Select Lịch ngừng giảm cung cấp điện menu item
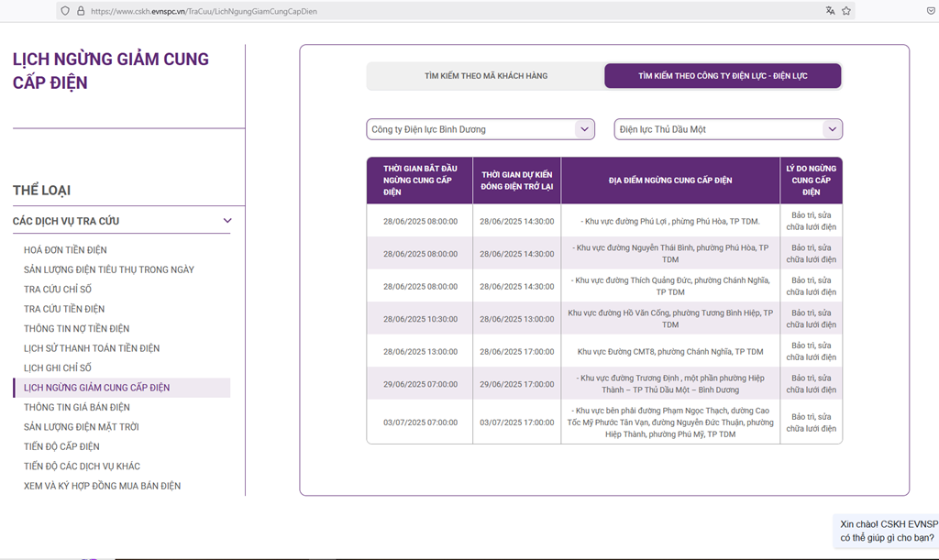 click(122, 388)
